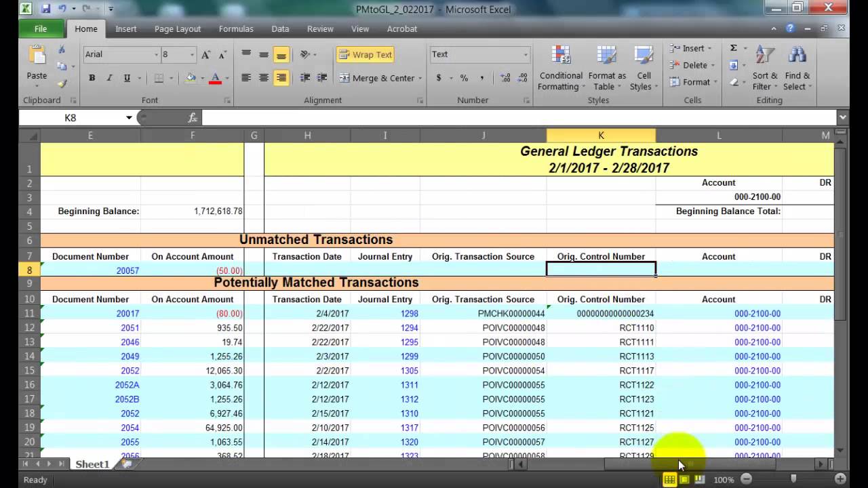Click the orientation icon
This screenshot has height=488, width=868.
pyautogui.click(x=305, y=55)
